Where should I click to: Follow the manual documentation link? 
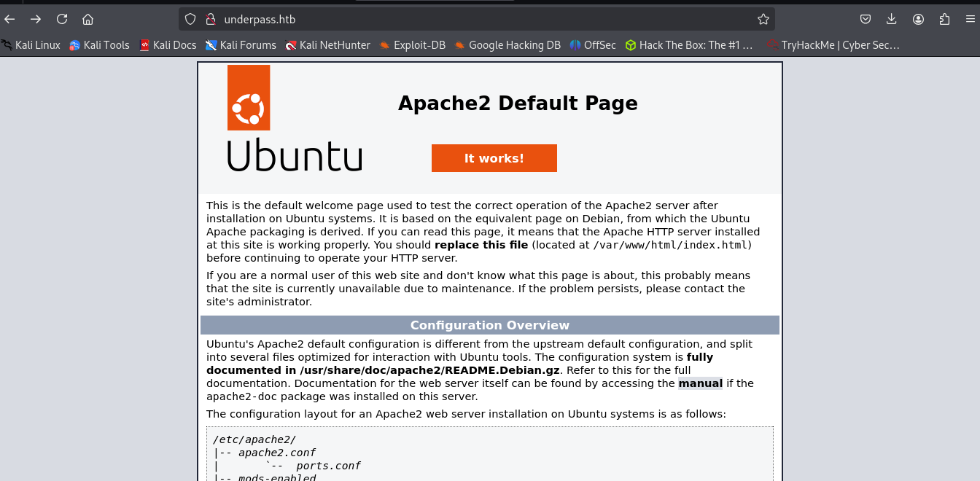click(x=700, y=383)
